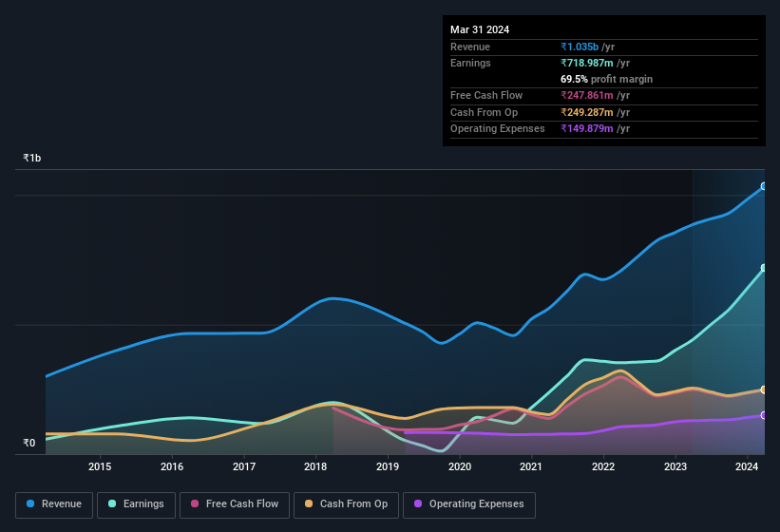Click the 2022 x-axis year label
The height and width of the screenshot is (532, 780).
pos(603,466)
